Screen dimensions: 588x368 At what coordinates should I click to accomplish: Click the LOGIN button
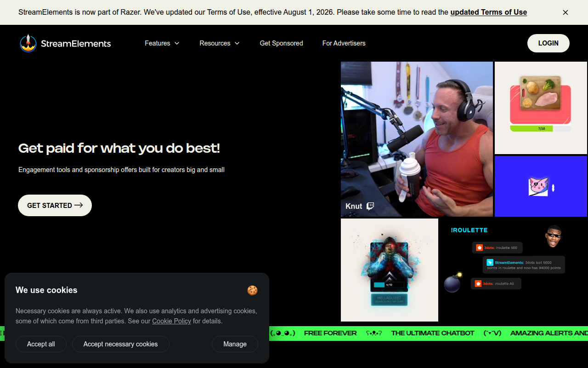pyautogui.click(x=548, y=43)
